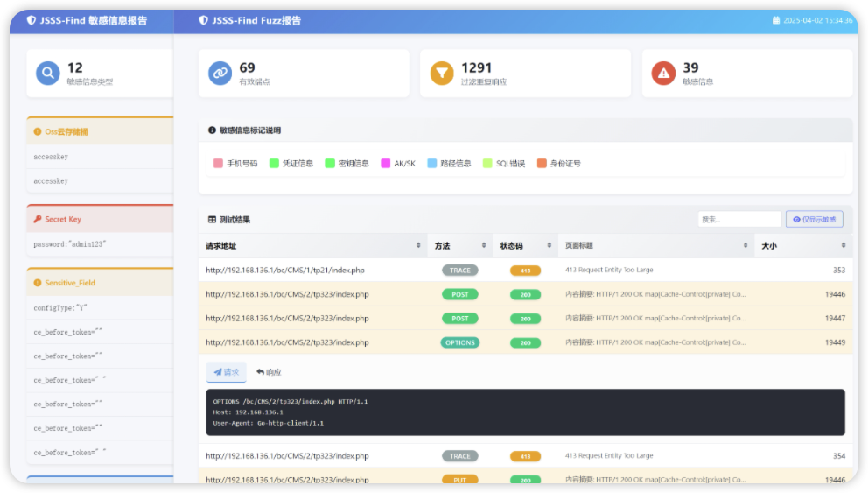Click the table icon beside 测试结果
The width and height of the screenshot is (868, 493).
point(212,220)
